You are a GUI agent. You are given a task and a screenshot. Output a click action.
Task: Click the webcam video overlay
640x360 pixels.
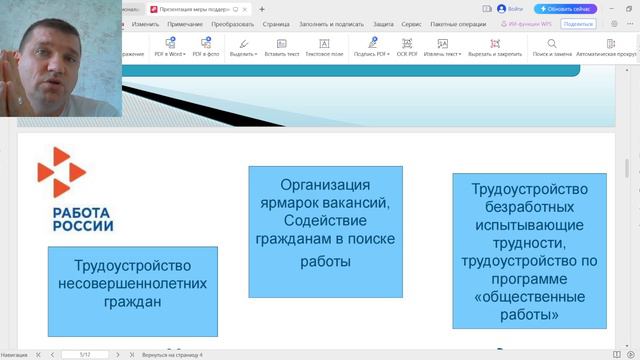point(61,58)
